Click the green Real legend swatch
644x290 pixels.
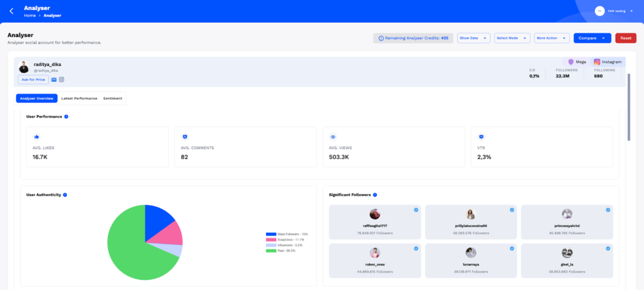click(x=271, y=250)
